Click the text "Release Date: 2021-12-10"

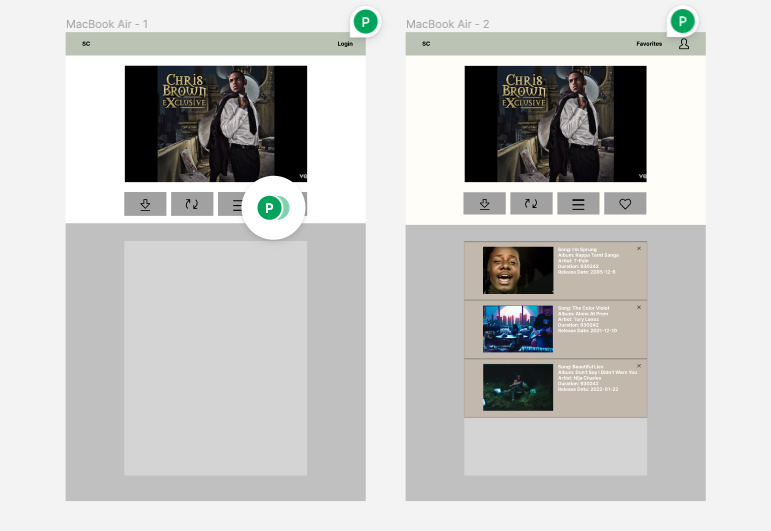587,331
